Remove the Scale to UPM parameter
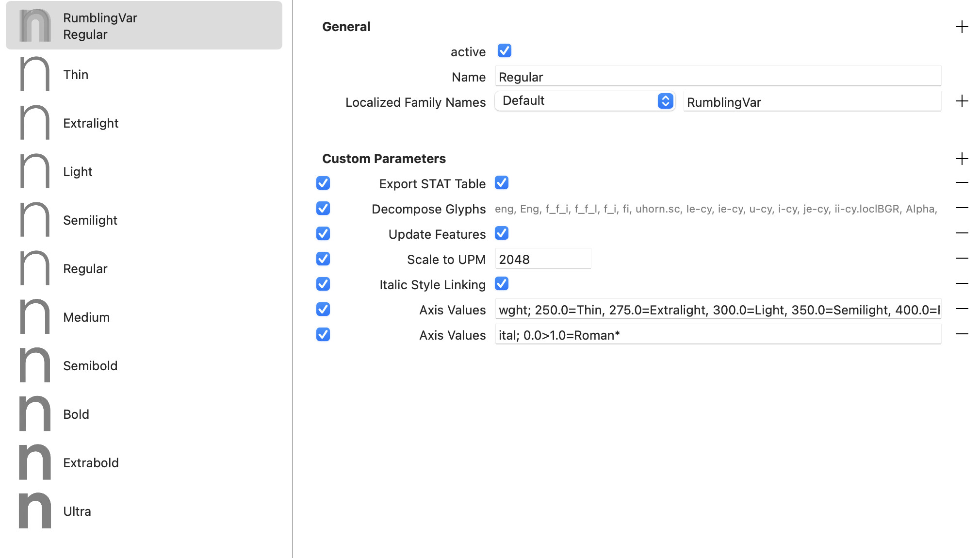Viewport: 980px width, 558px height. coord(962,259)
